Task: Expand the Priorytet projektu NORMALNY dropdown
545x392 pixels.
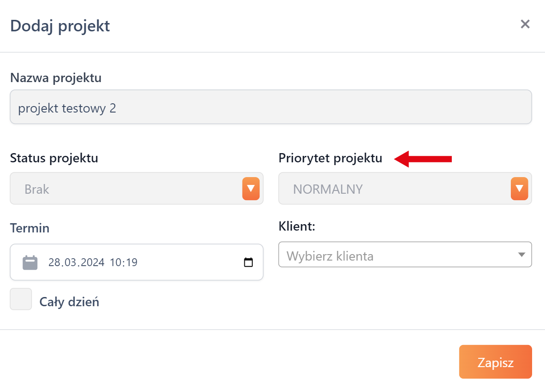Action: pyautogui.click(x=394, y=189)
